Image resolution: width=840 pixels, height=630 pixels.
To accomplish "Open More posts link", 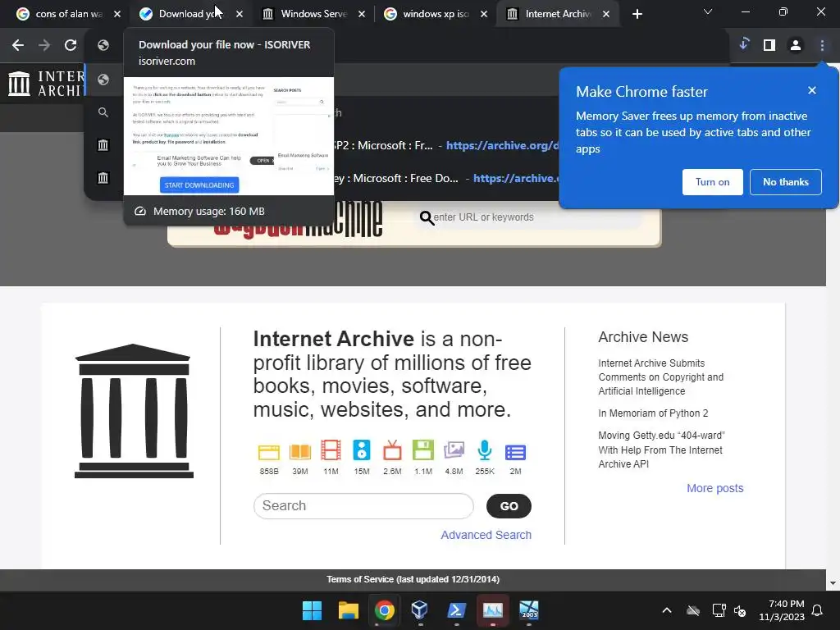I will (715, 488).
